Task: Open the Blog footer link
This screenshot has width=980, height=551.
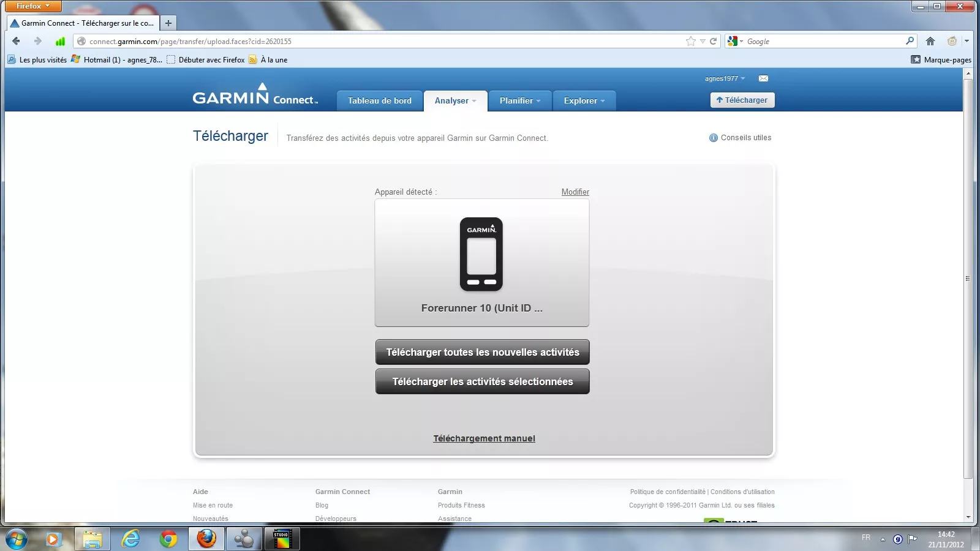Action: 322,505
